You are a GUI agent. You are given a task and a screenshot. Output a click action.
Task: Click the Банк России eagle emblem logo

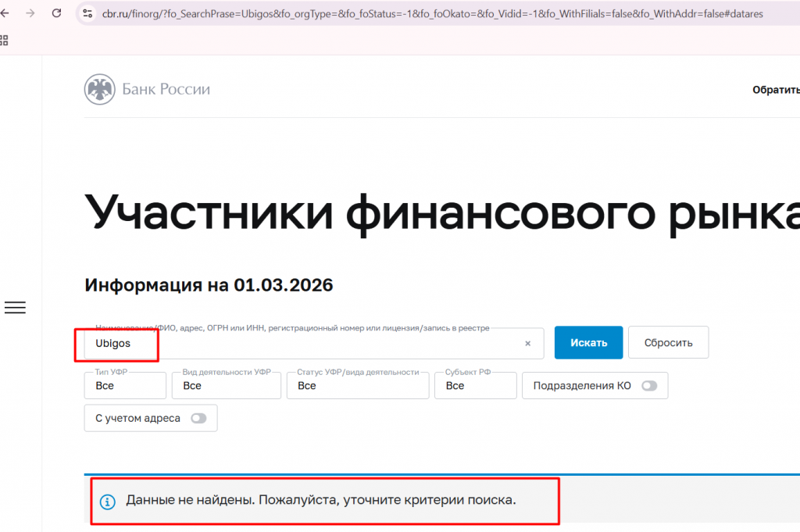pyautogui.click(x=98, y=89)
